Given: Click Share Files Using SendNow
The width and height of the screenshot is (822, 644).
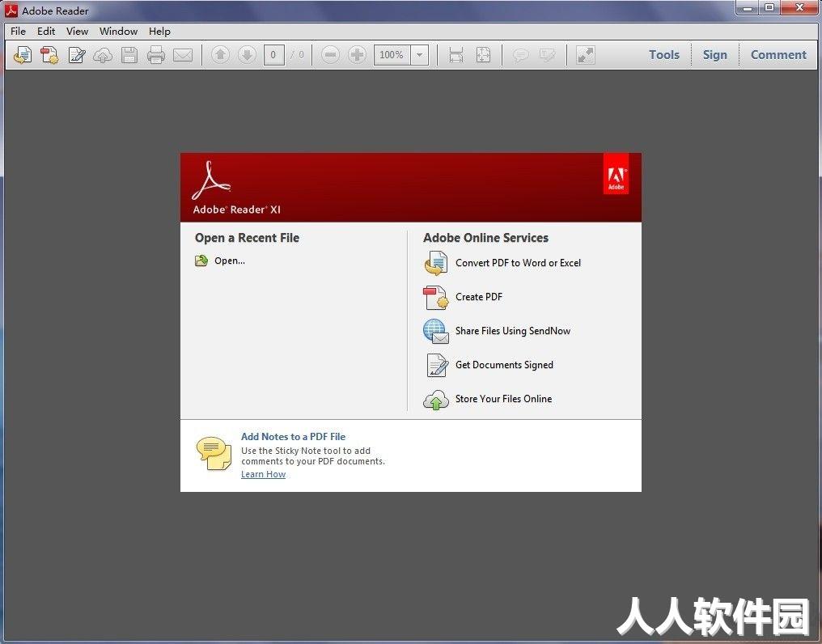Looking at the screenshot, I should coord(513,331).
